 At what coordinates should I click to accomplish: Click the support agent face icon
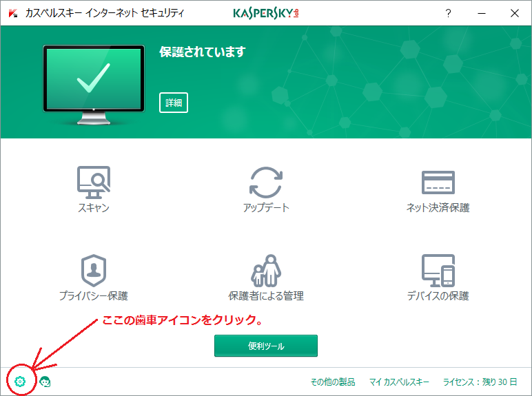point(45,381)
